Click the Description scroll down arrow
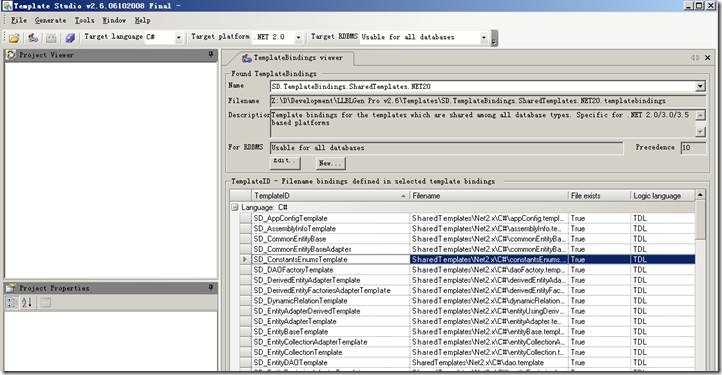722x375 pixels. (700, 132)
